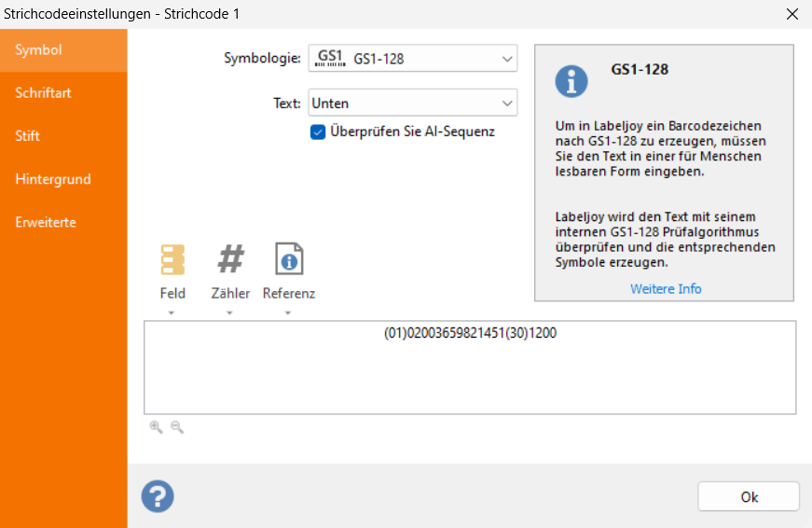Follow the Weitere Info link

coord(666,288)
